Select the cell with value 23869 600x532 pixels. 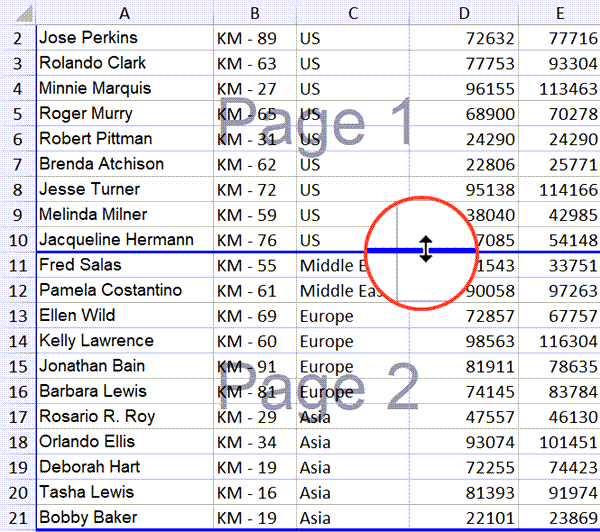coord(564,518)
